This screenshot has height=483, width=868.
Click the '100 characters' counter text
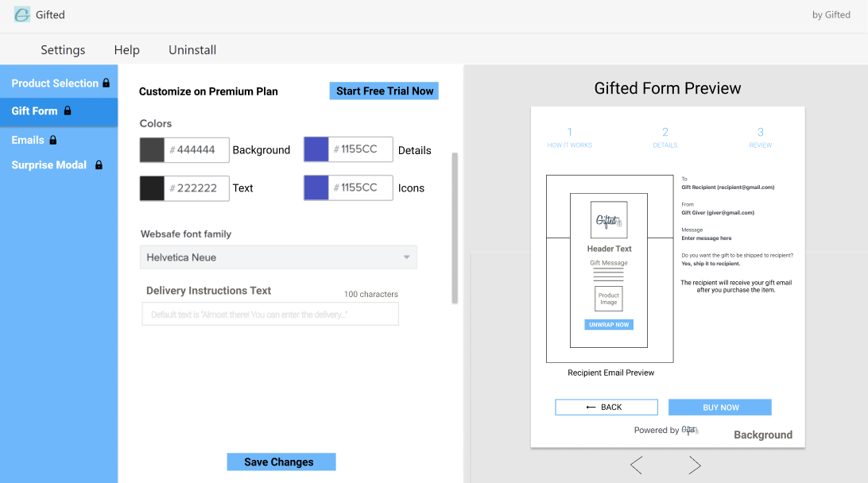coord(371,295)
